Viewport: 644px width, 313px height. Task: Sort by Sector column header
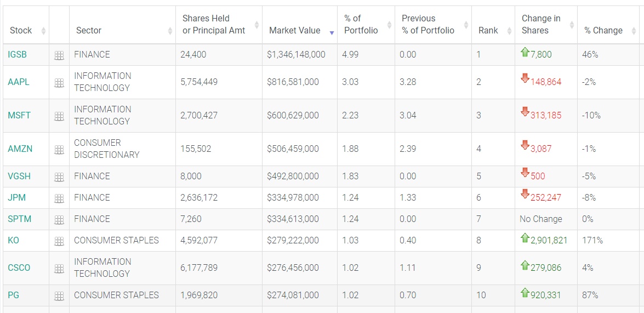click(x=89, y=31)
